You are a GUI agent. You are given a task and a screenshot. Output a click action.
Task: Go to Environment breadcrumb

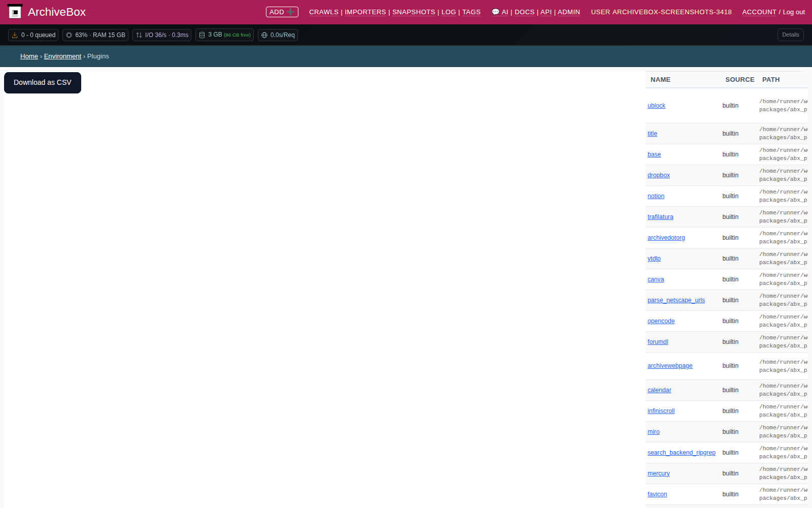click(x=62, y=56)
